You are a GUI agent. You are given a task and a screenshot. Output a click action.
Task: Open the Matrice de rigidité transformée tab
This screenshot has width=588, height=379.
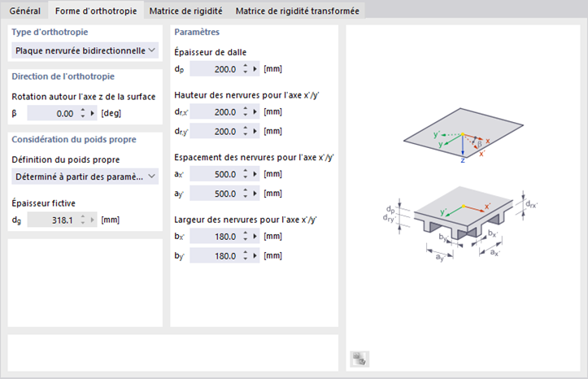[x=296, y=11]
